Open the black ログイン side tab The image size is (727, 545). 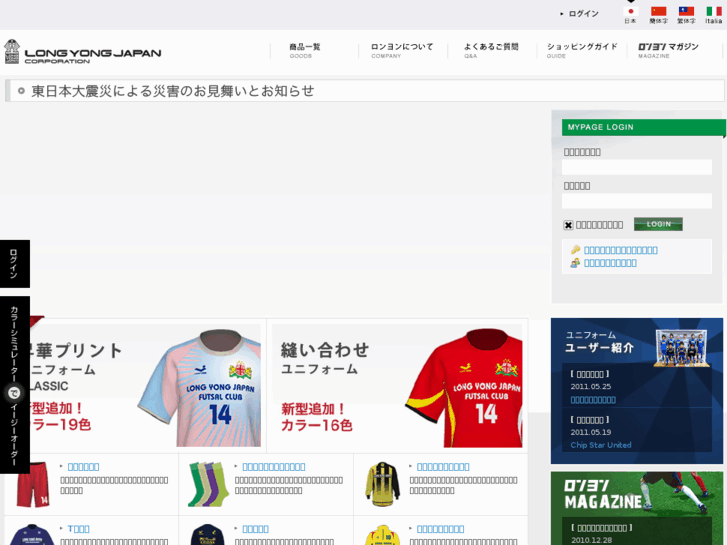(x=15, y=263)
